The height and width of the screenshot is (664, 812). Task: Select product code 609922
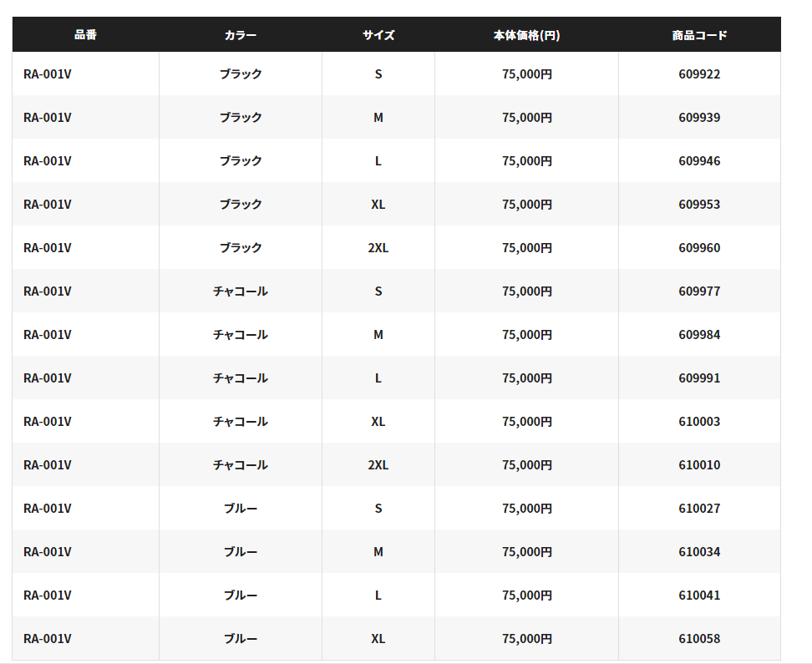point(699,74)
